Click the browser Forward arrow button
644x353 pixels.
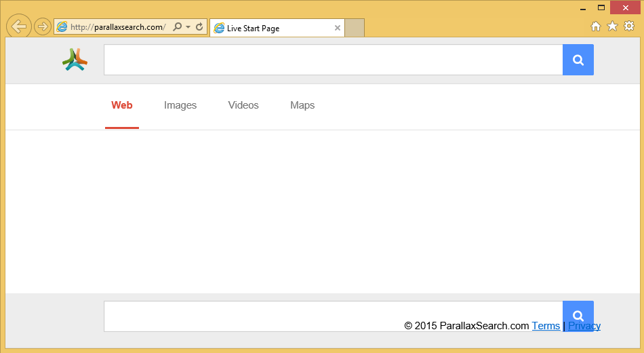tap(43, 26)
